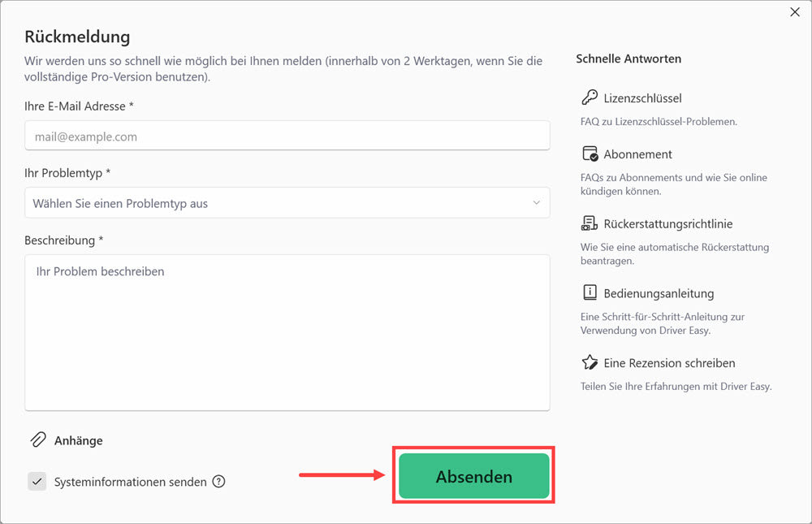Image resolution: width=812 pixels, height=524 pixels.
Task: Click the Rückerstattungsrichtlinie refund icon
Action: pos(590,223)
